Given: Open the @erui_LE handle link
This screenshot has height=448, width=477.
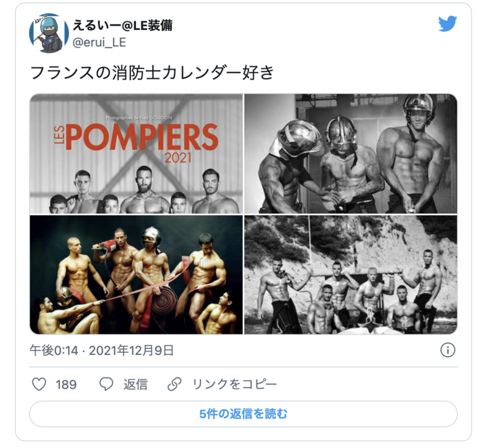Looking at the screenshot, I should tap(99, 42).
